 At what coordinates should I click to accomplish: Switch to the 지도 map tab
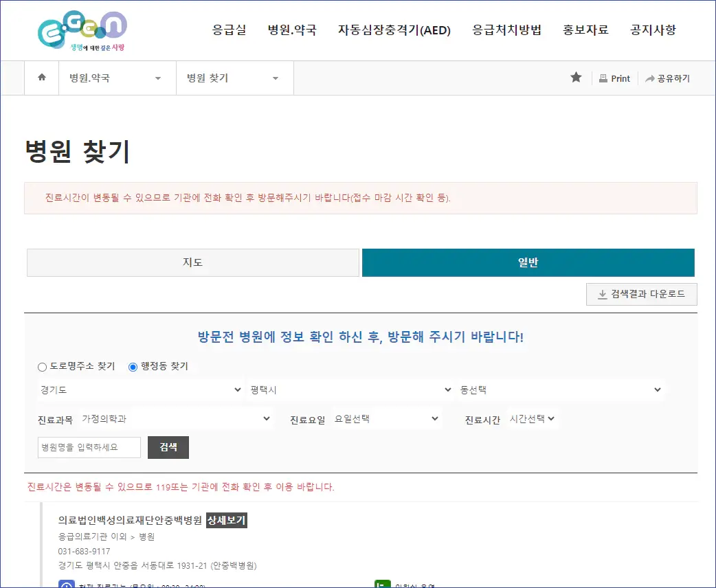coord(192,262)
